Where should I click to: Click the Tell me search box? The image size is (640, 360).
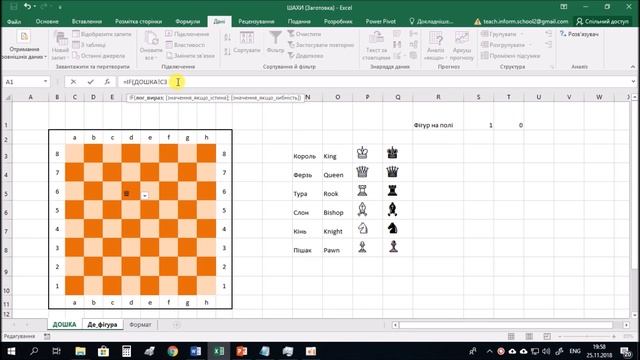431,21
